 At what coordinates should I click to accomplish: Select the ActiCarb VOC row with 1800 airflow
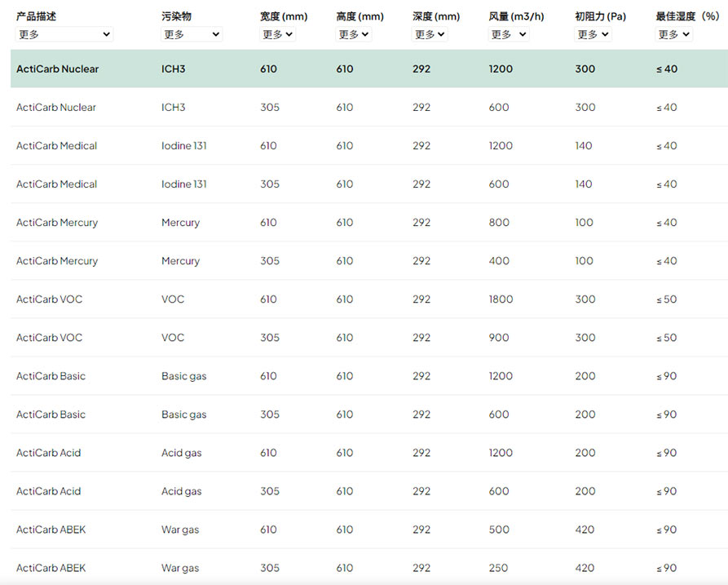369,299
